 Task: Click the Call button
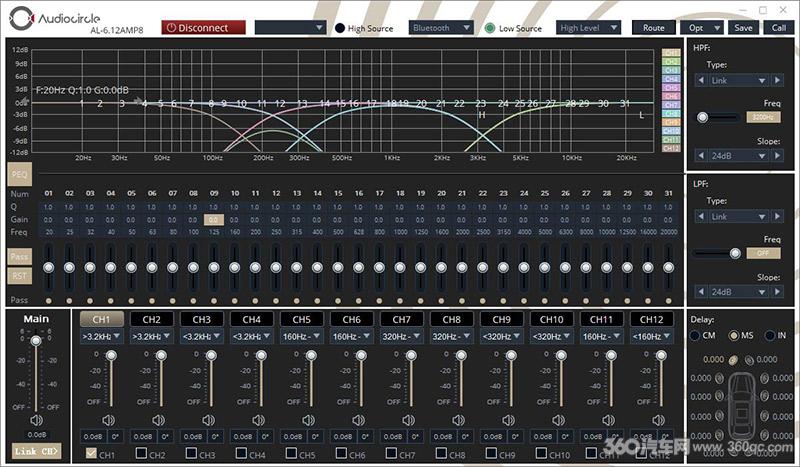(779, 28)
